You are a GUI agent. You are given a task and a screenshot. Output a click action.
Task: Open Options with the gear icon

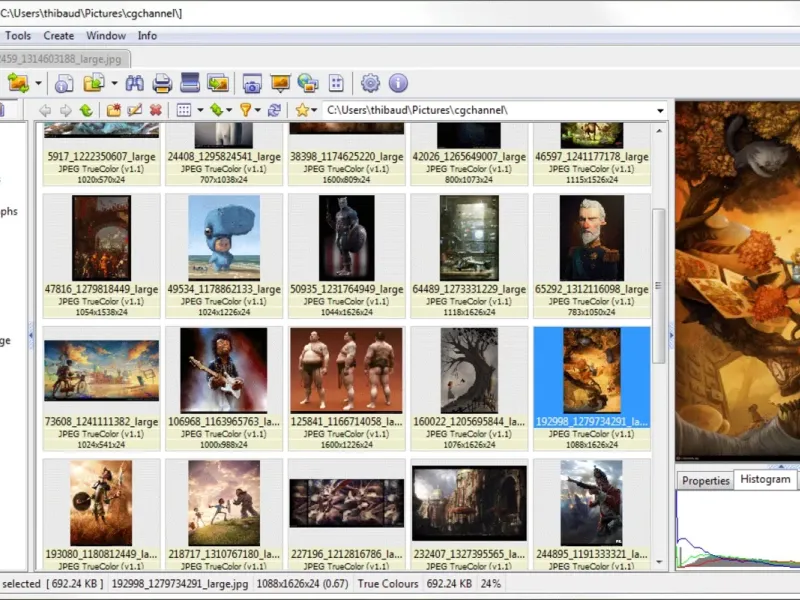[370, 83]
